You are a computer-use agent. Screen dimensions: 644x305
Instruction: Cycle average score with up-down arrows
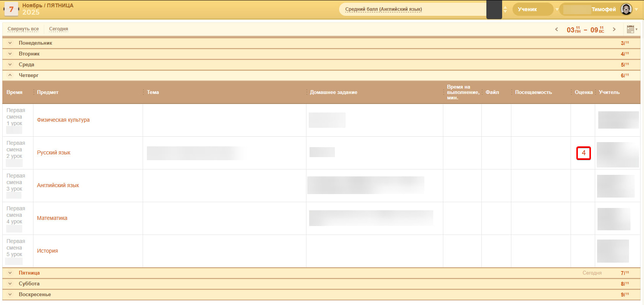505,9
